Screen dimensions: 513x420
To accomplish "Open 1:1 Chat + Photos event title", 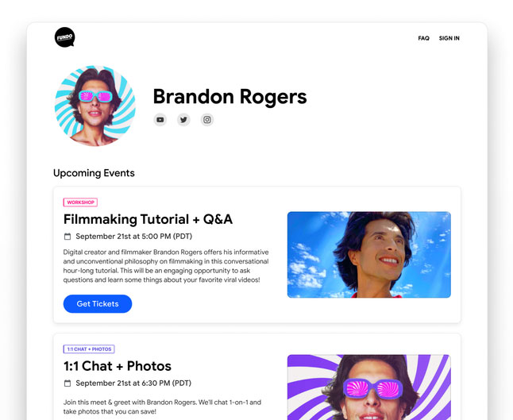I will [x=117, y=366].
